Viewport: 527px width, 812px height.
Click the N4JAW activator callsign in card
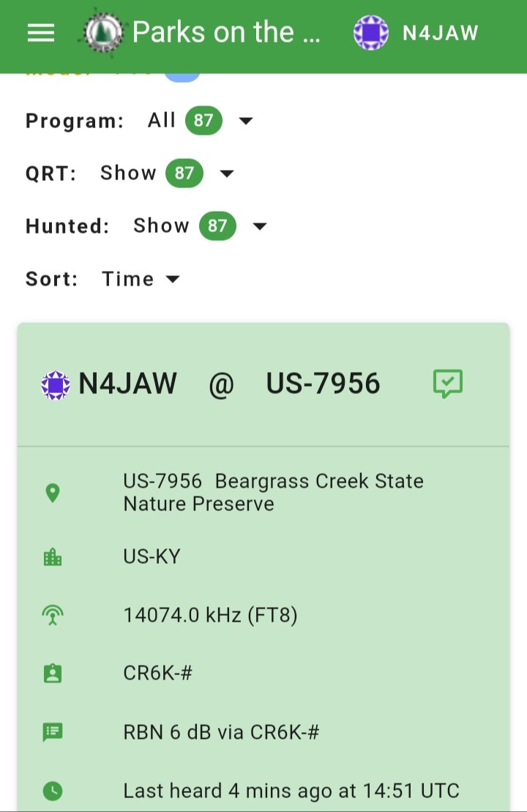127,384
